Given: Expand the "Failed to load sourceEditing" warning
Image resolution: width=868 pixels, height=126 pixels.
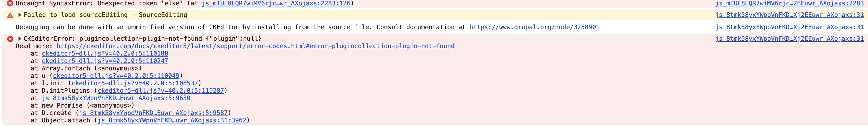Looking at the screenshot, I should (x=20, y=15).
